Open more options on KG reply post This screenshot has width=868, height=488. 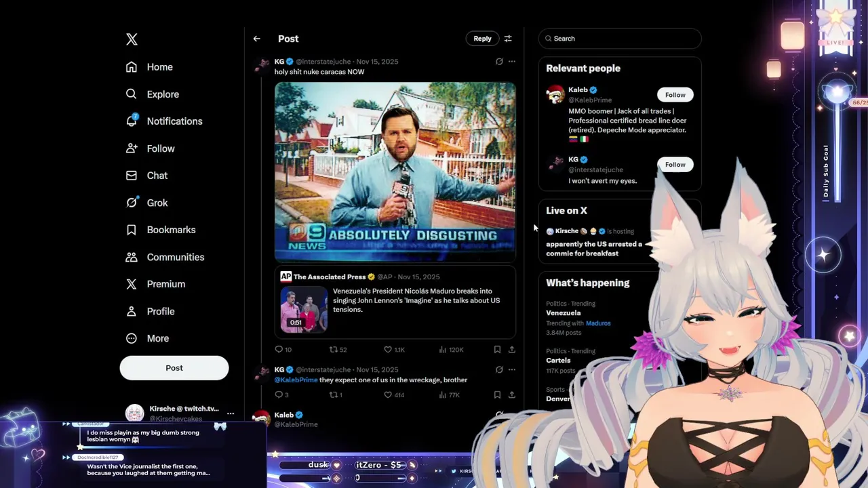coord(512,370)
